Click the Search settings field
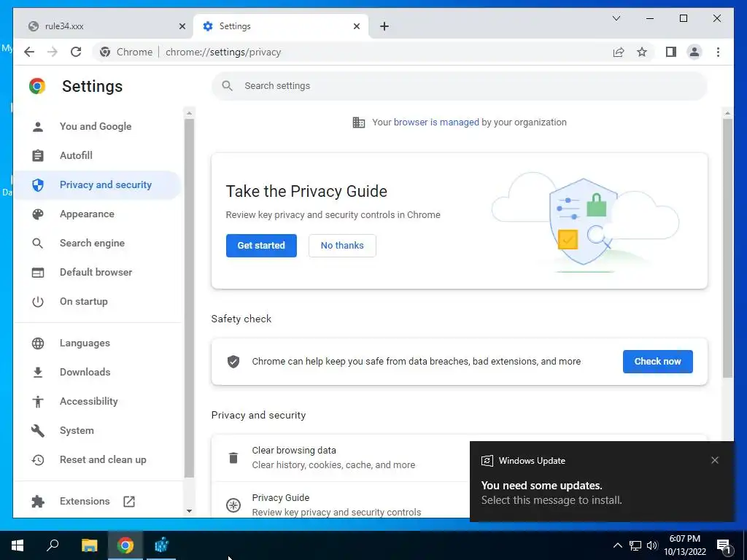Viewport: 747px width, 560px height. [x=460, y=86]
